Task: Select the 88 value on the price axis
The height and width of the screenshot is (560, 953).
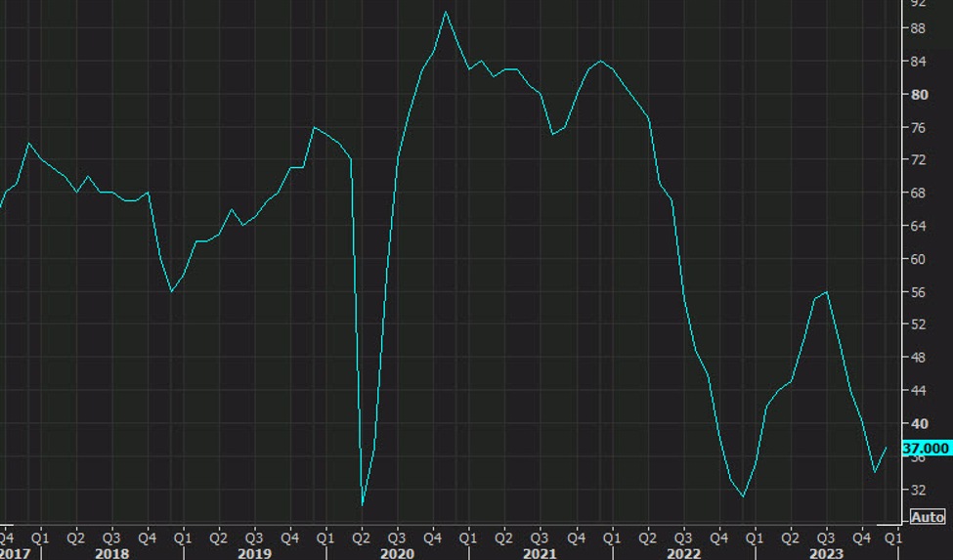Action: click(x=918, y=28)
